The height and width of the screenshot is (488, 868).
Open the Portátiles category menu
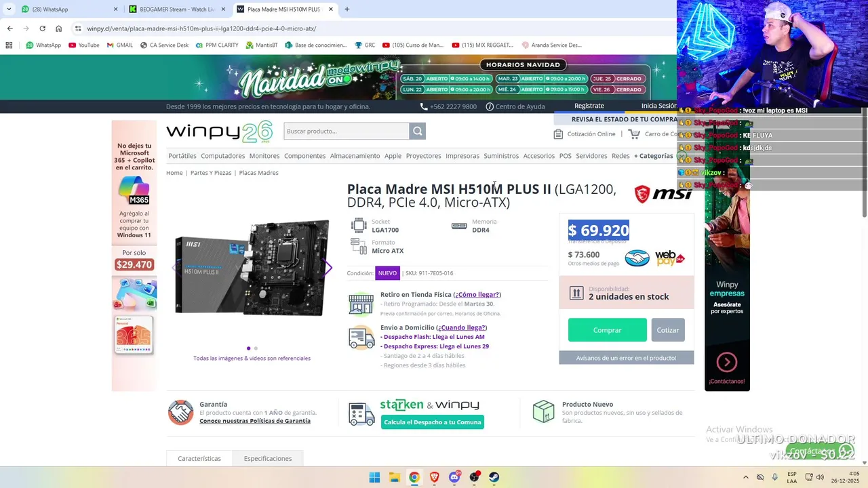tap(182, 156)
